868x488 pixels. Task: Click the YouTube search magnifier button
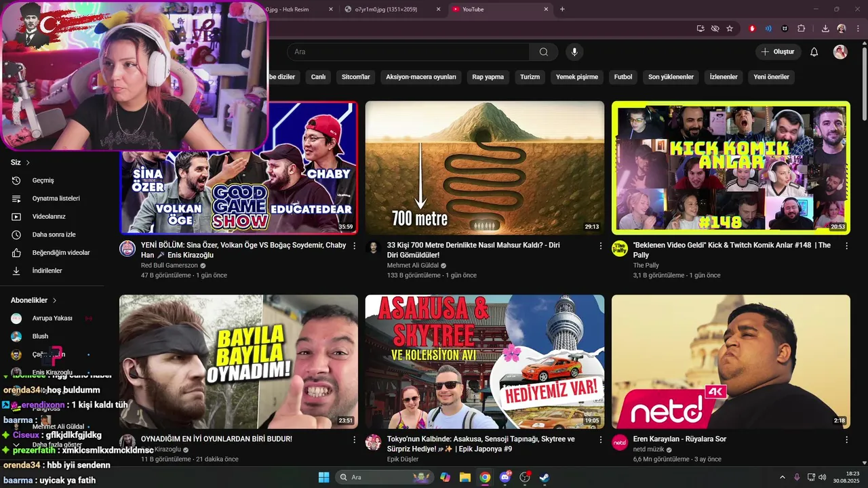point(543,52)
